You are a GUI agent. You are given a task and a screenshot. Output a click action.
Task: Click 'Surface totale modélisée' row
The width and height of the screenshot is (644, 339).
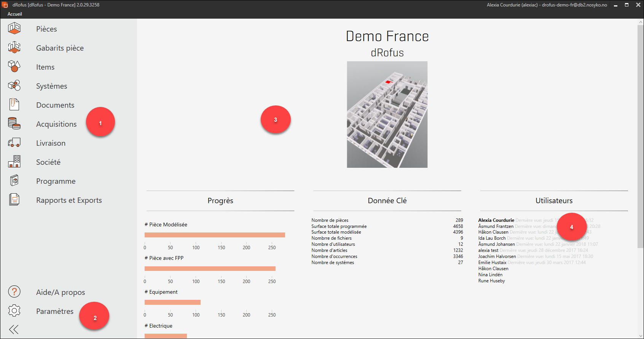tap(387, 232)
